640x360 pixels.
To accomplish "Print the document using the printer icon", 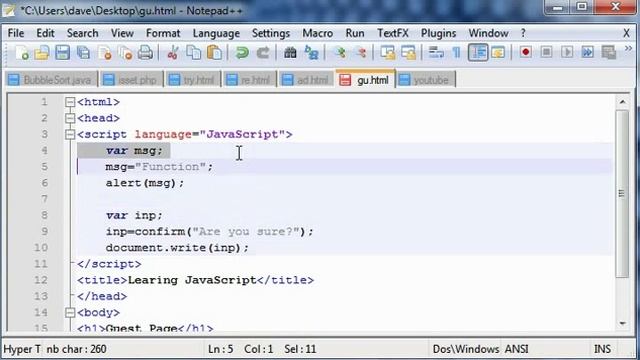I will click(x=145, y=53).
